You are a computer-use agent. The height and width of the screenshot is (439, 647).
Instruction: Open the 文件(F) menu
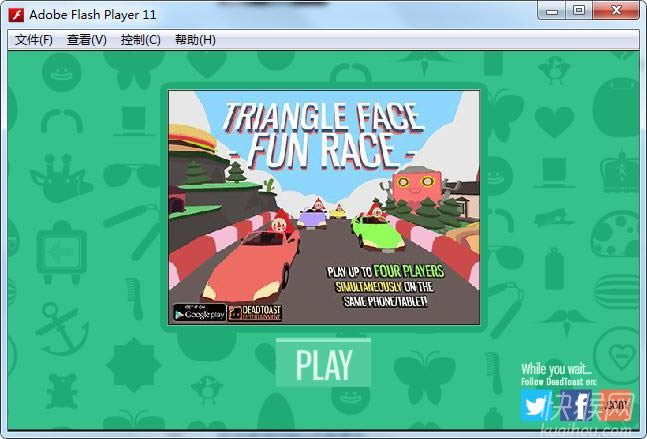click(33, 40)
